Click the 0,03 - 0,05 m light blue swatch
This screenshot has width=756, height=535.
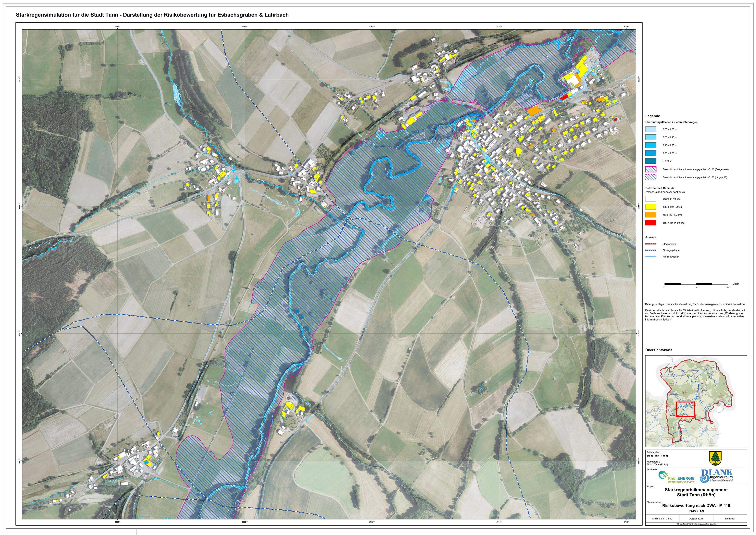click(651, 129)
